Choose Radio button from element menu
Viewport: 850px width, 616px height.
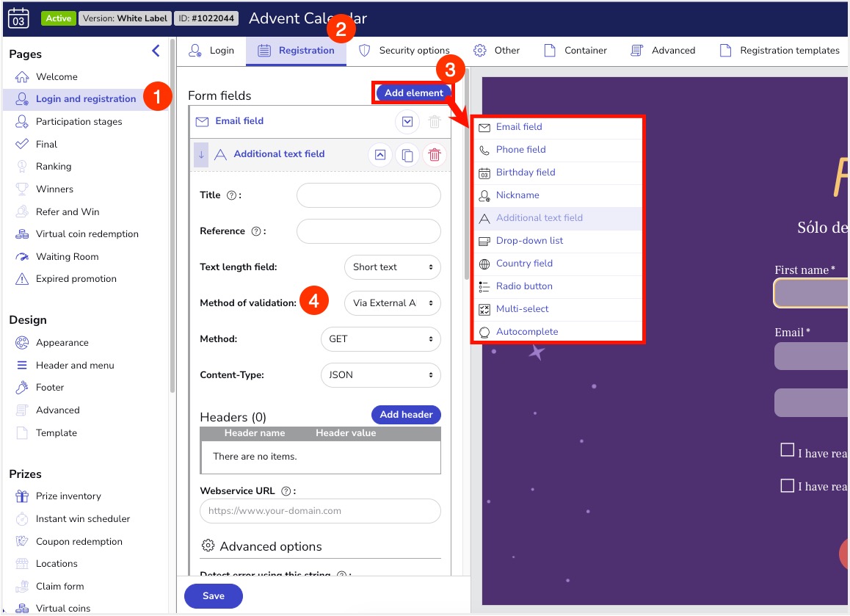click(558, 287)
